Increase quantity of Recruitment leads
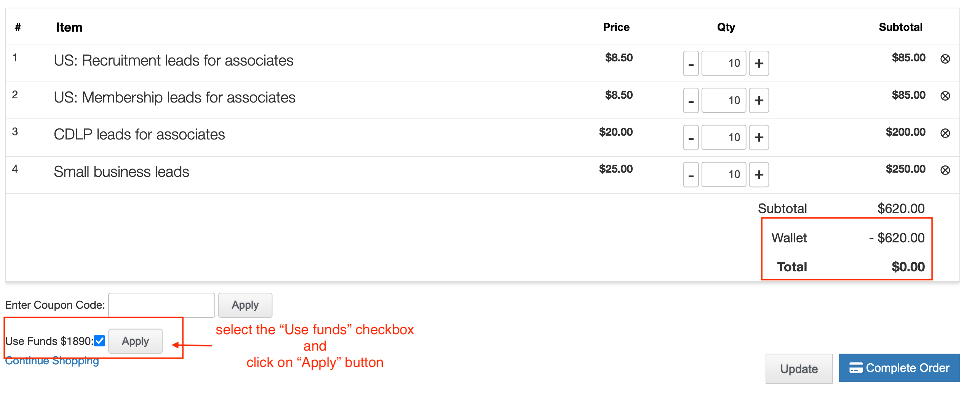The width and height of the screenshot is (980, 399). 759,63
